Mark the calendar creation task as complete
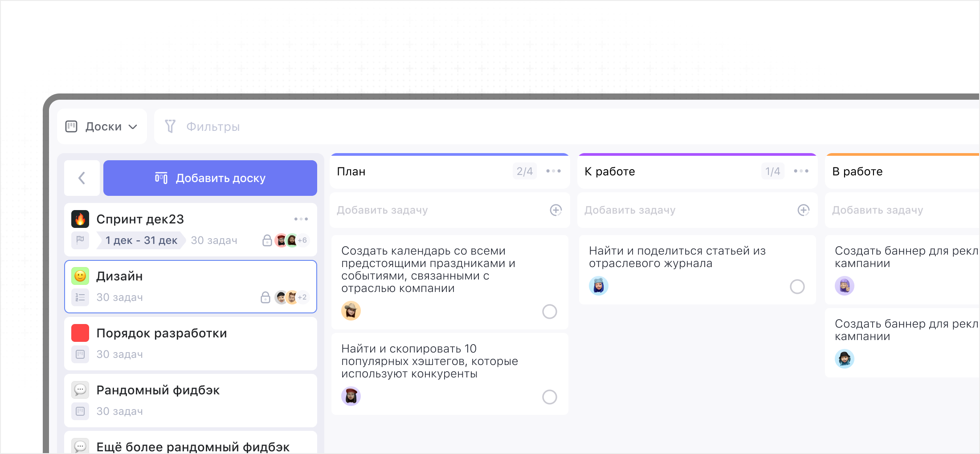980x454 pixels. [x=549, y=312]
